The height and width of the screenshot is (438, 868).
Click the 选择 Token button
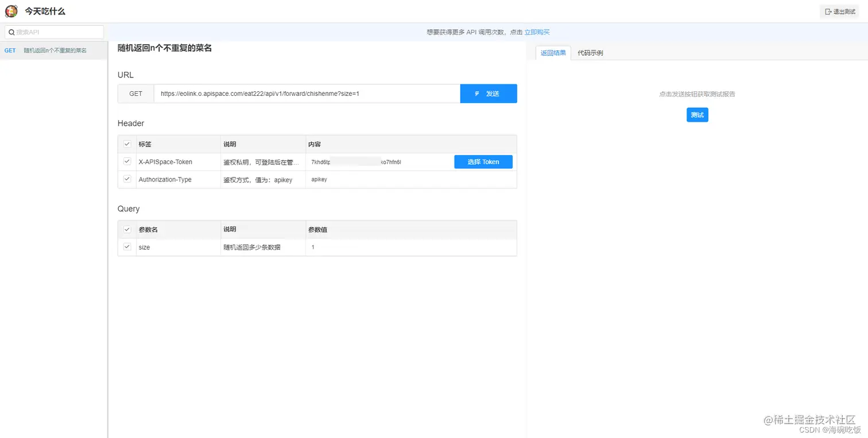pos(483,161)
